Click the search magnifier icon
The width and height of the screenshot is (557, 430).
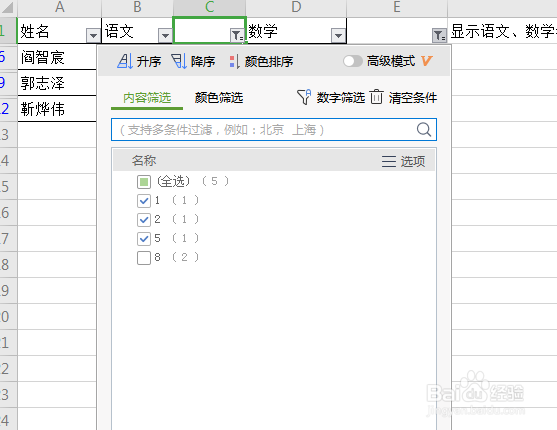[423, 130]
